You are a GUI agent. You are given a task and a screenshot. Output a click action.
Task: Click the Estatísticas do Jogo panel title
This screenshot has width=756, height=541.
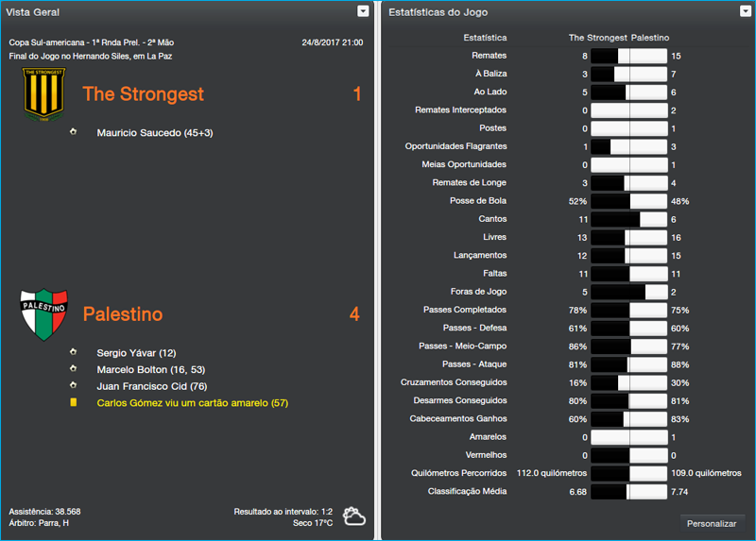click(x=438, y=12)
